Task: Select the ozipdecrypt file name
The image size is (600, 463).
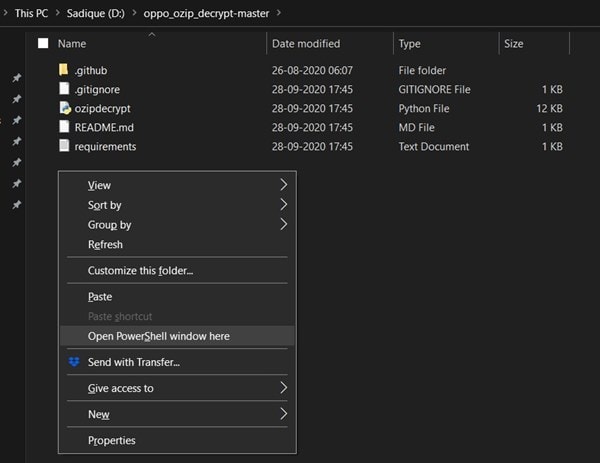Action: (x=103, y=109)
